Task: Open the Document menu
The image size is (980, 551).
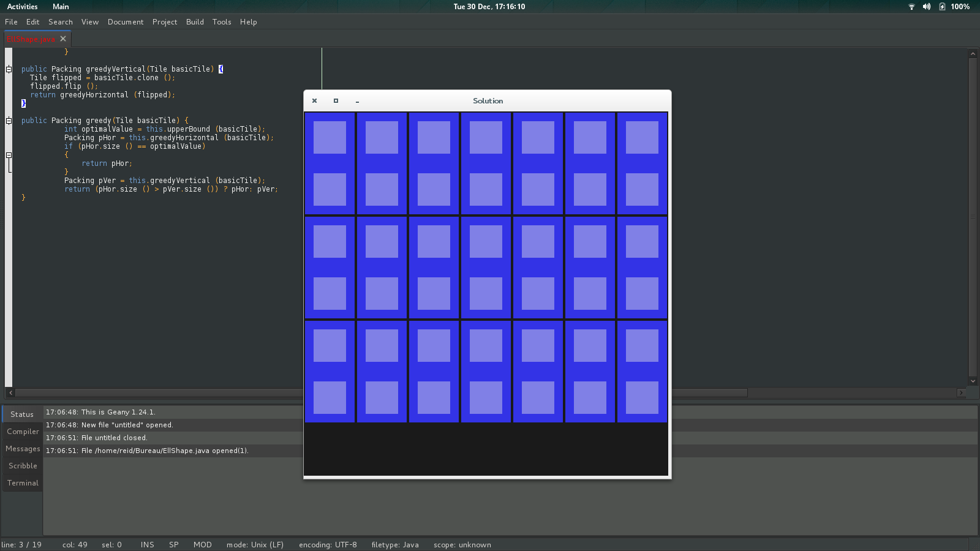Action: coord(126,22)
